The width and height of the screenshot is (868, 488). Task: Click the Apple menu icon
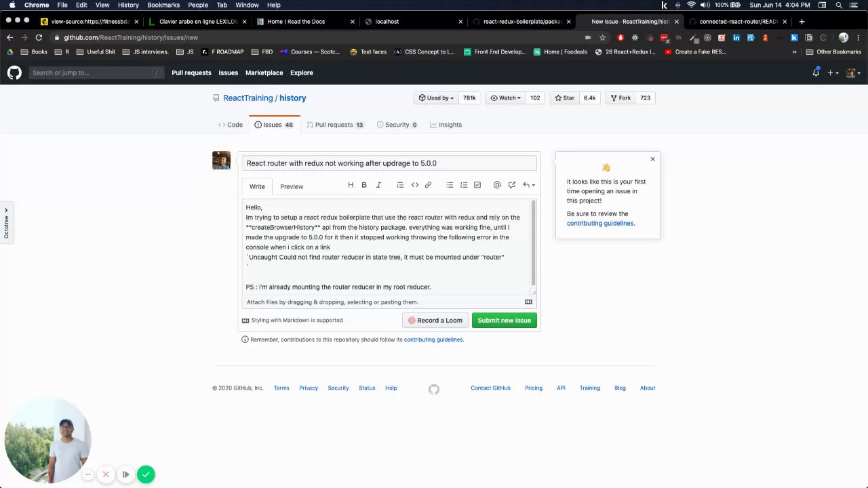(x=12, y=5)
